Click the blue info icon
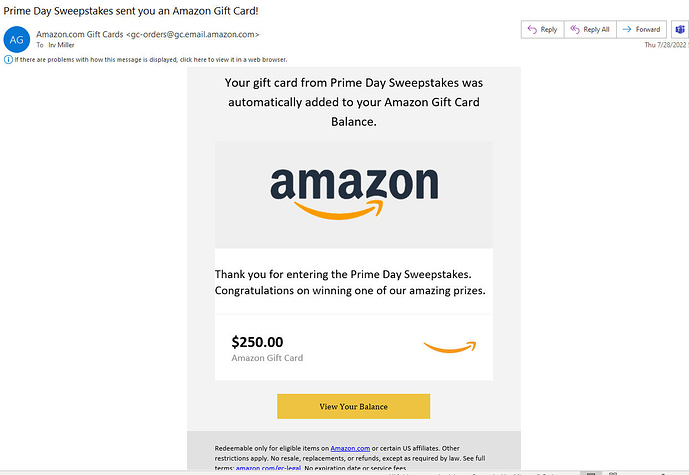The image size is (689, 475). [8, 59]
